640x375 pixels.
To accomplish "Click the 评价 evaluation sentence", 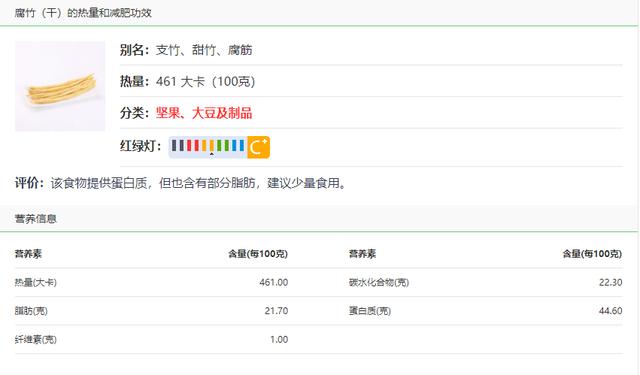I will pos(198,183).
